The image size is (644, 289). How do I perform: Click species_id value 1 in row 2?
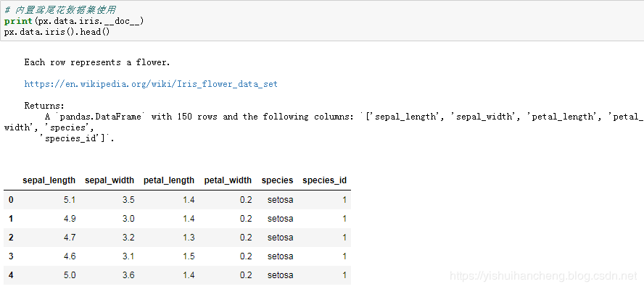(x=344, y=238)
